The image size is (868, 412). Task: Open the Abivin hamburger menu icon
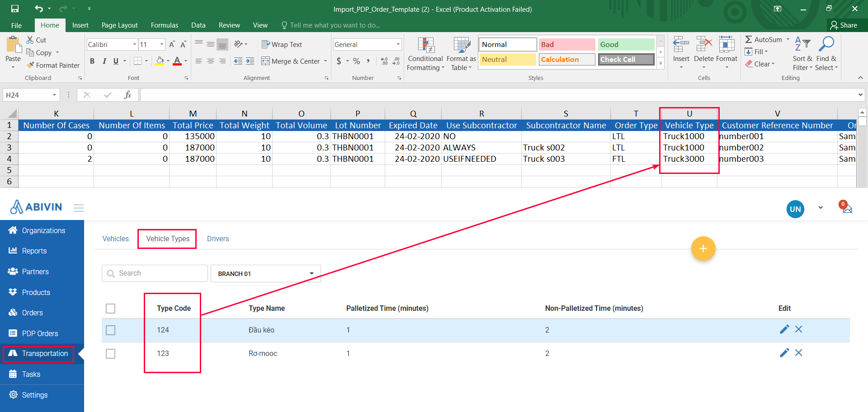(x=79, y=208)
